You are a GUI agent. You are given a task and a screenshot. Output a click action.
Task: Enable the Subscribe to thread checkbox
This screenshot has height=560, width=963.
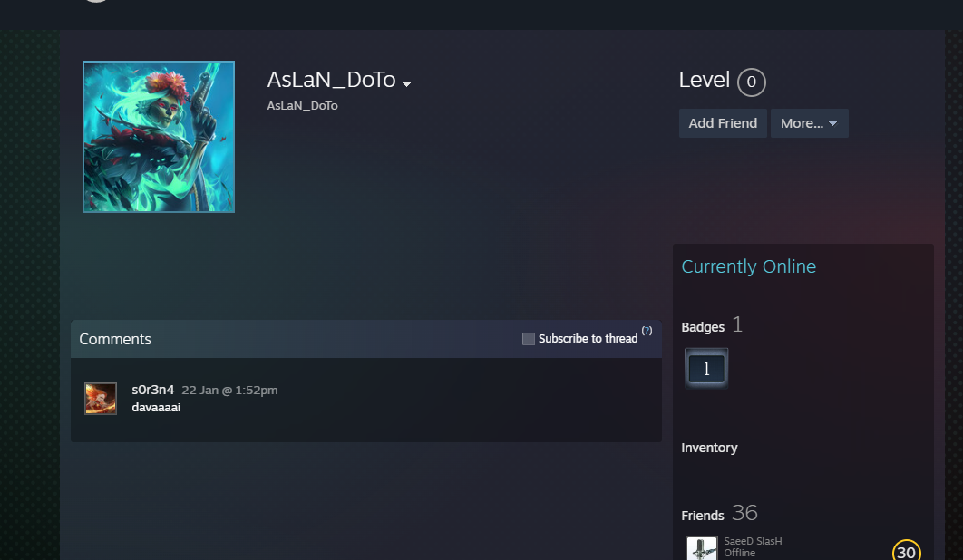528,339
